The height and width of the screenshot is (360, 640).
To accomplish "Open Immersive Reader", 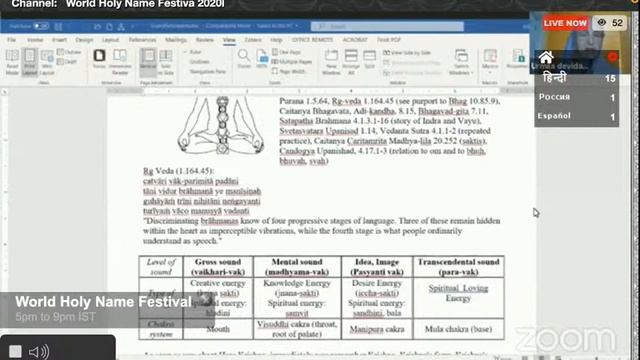I will click(120, 62).
